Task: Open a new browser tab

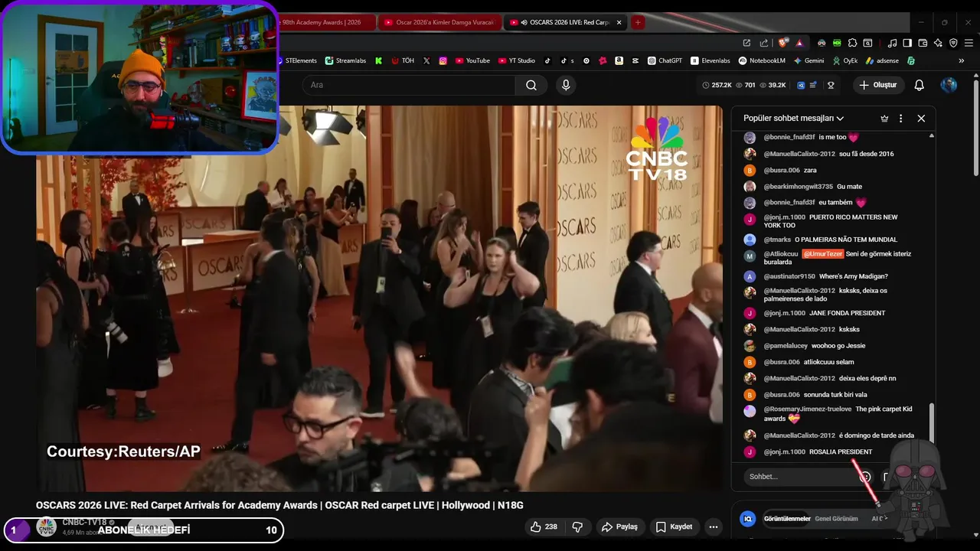Action: 638,22
